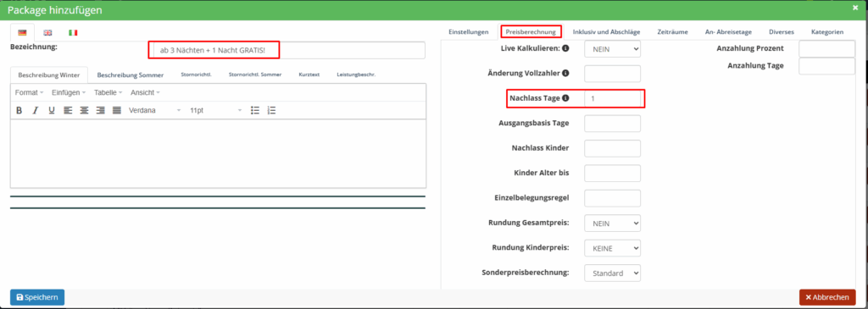Open Beschreibung Sommer tab

click(x=130, y=74)
